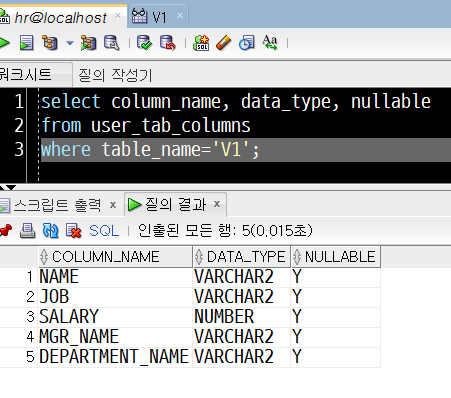451x398 pixels.
Task: Click the row number 5 header
Action: [x=30, y=357]
